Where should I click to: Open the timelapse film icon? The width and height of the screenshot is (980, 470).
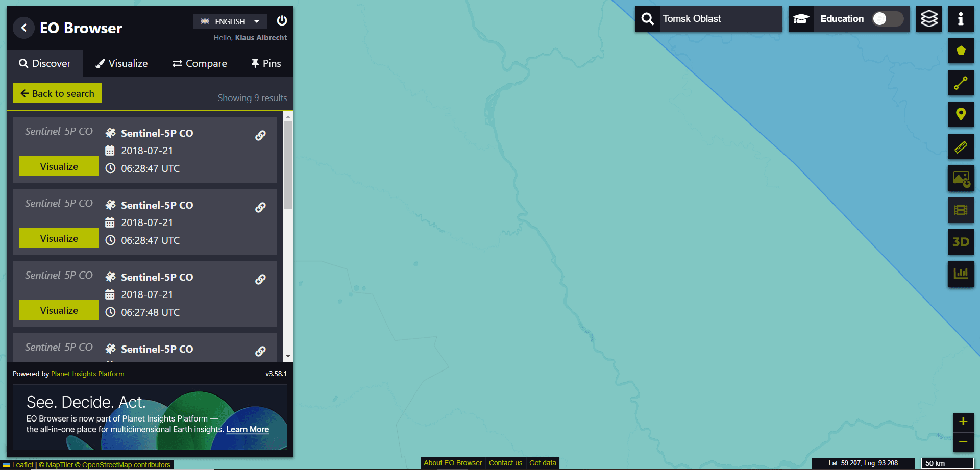[x=961, y=210]
